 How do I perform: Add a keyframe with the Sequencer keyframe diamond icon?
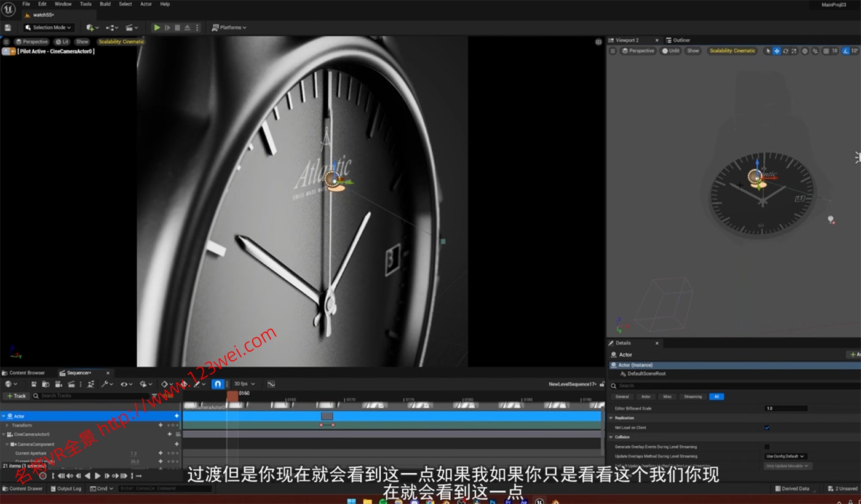(165, 384)
